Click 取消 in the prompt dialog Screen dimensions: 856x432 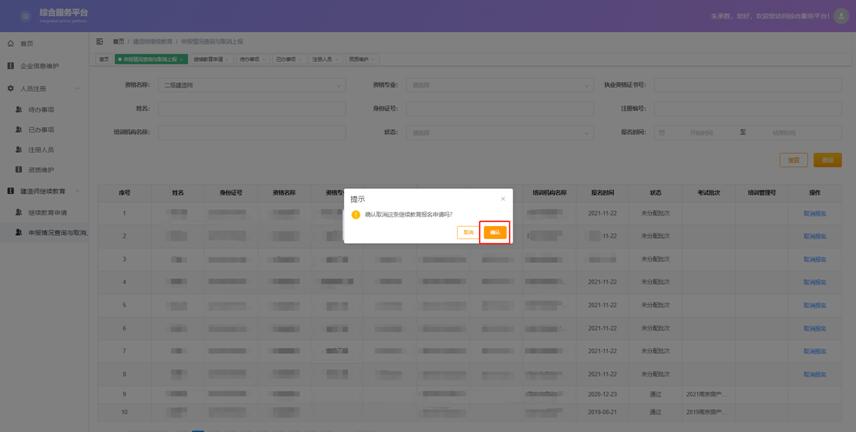coord(468,232)
